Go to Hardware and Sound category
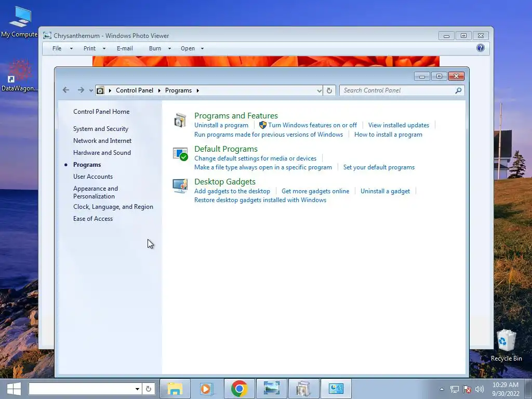 point(102,153)
